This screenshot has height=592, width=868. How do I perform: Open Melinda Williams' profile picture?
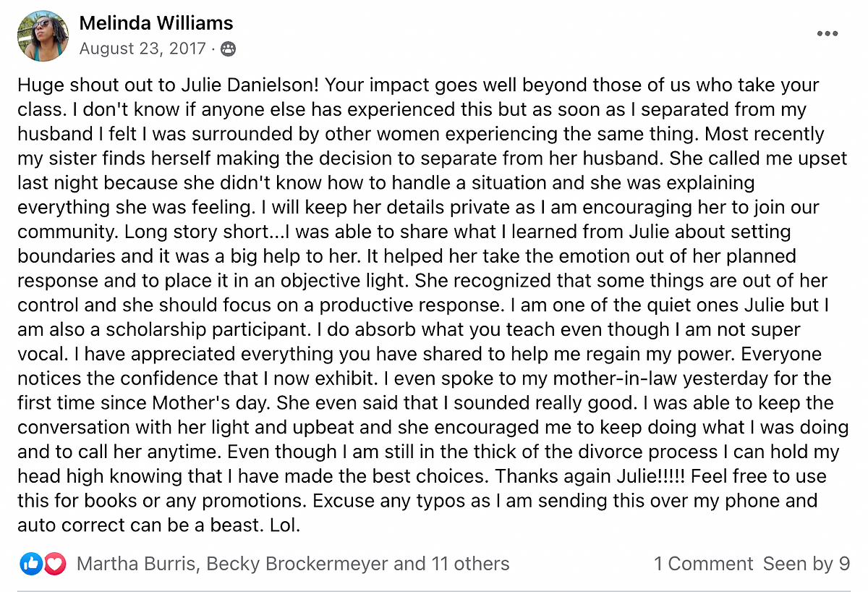(43, 35)
